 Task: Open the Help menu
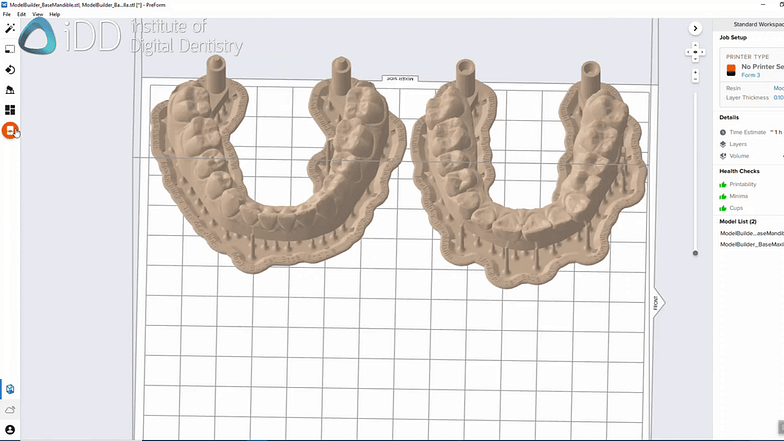[54, 15]
